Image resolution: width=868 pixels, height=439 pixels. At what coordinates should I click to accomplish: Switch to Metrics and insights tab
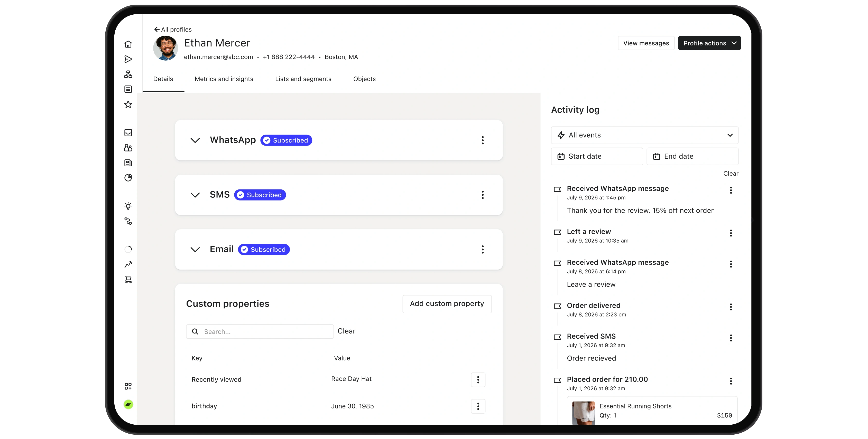click(224, 79)
